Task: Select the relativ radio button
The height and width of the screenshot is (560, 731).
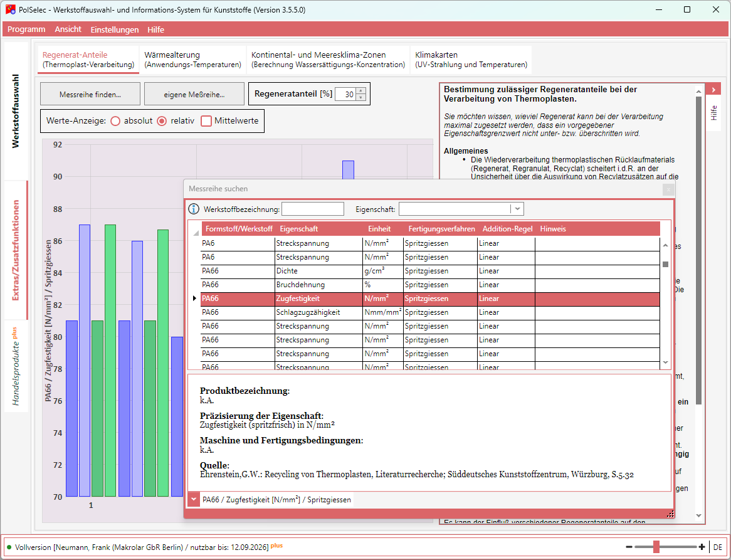Action: click(x=162, y=121)
